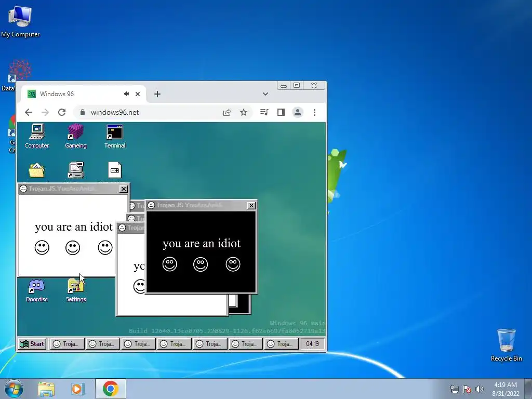
Task: Click the Chrome taskbar button
Action: point(110,389)
